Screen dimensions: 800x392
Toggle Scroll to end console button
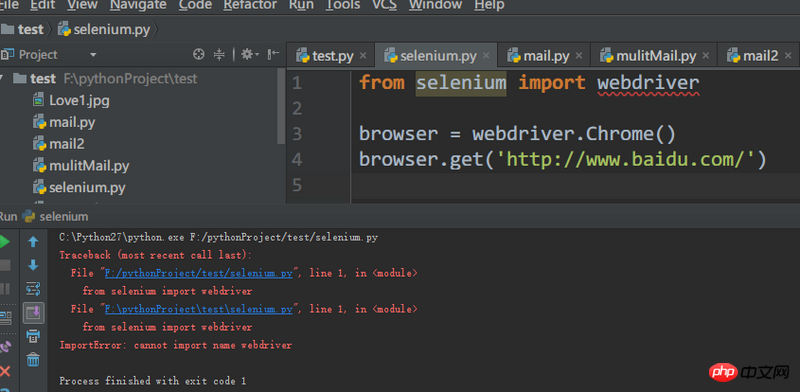pyautogui.click(x=33, y=313)
